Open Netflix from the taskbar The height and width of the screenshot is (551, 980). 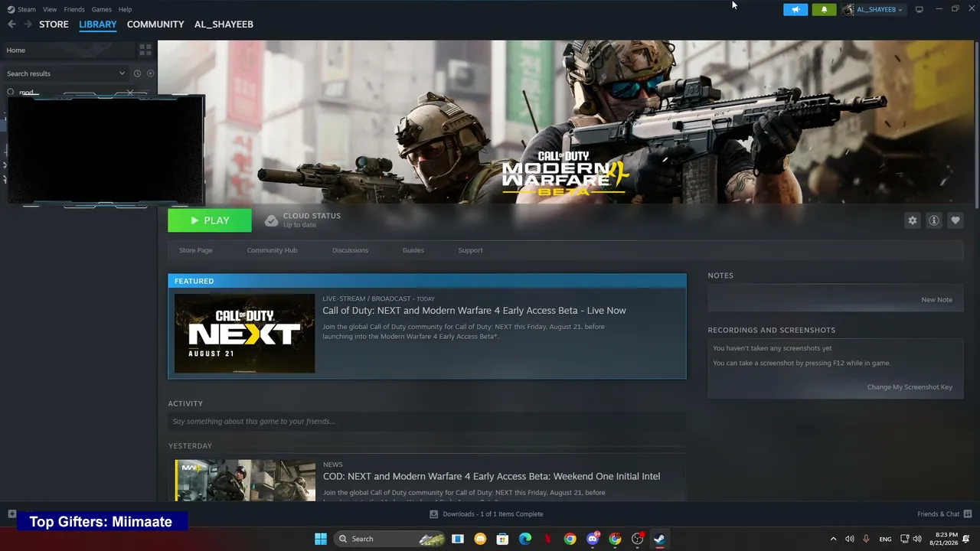click(547, 539)
